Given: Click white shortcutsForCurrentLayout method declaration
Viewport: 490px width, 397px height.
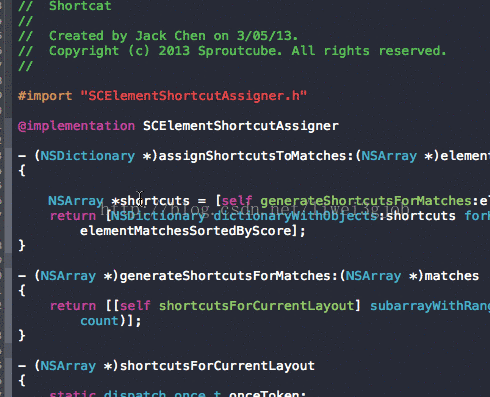Looking at the screenshot, I should click(x=217, y=366).
